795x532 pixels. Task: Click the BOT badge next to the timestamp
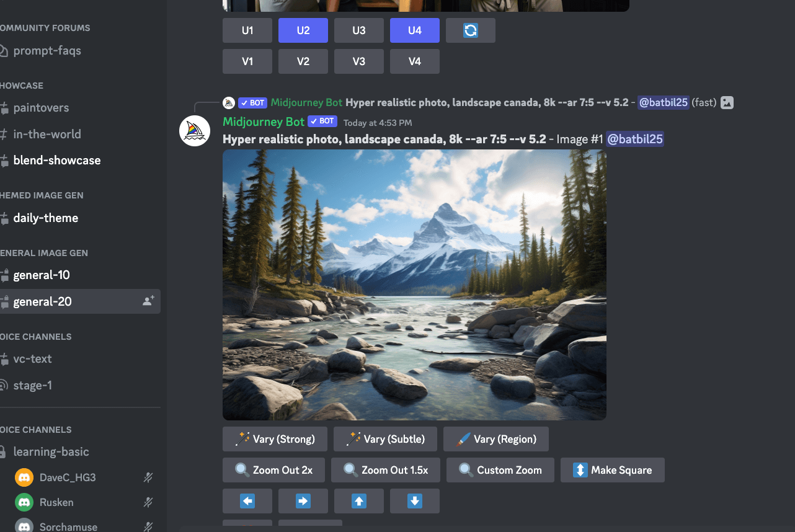322,122
